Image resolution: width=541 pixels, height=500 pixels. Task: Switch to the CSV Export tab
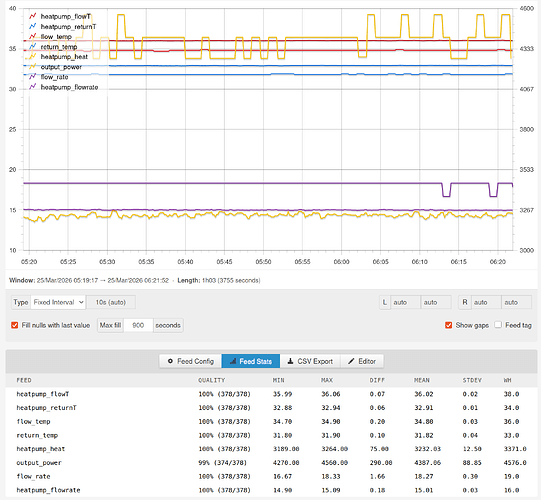[x=310, y=361]
